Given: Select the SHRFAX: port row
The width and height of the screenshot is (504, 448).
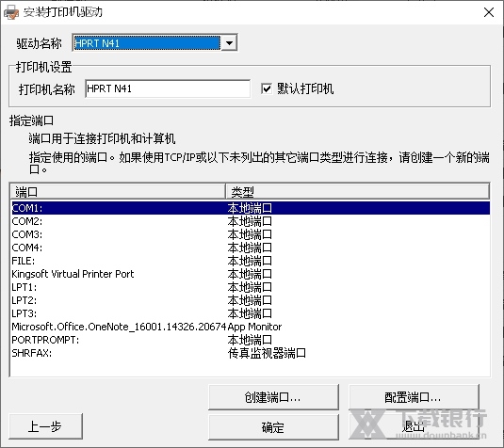Looking at the screenshot, I should pos(251,353).
